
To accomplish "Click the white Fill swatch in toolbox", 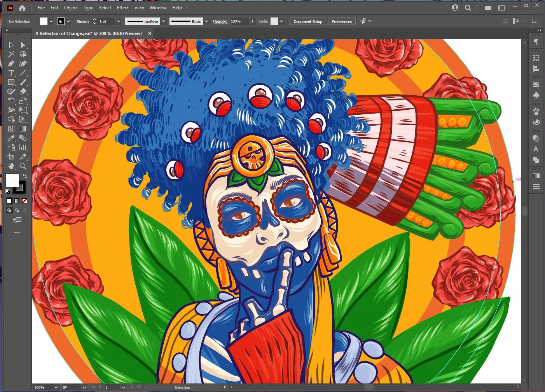I will tap(12, 180).
